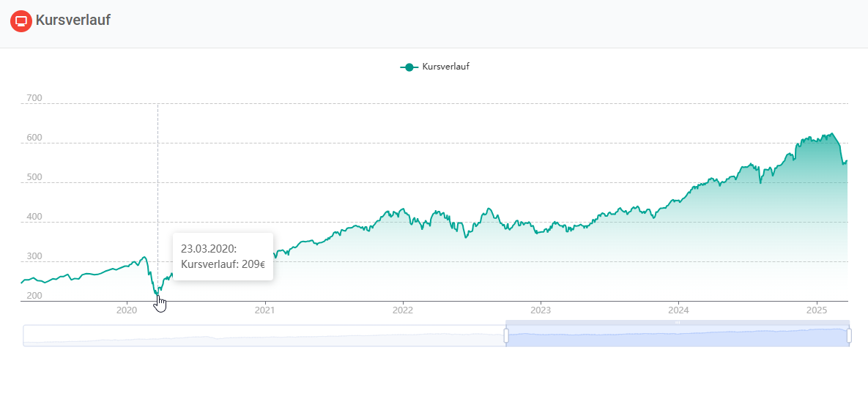Click the March 2020 low point on the chart line

[157, 296]
